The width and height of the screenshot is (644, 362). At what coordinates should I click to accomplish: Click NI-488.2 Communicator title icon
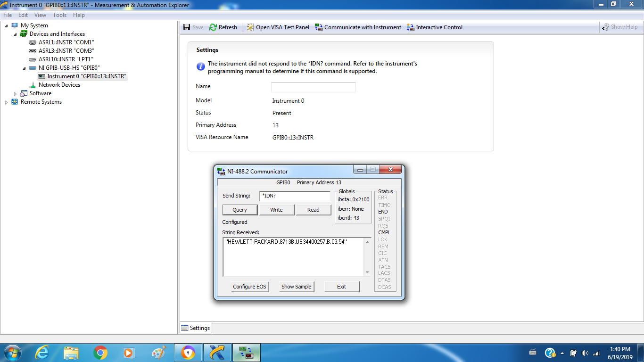(x=221, y=172)
